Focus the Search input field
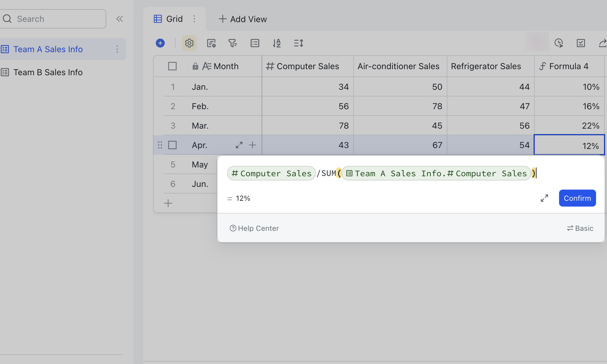The width and height of the screenshot is (607, 364). (x=53, y=19)
